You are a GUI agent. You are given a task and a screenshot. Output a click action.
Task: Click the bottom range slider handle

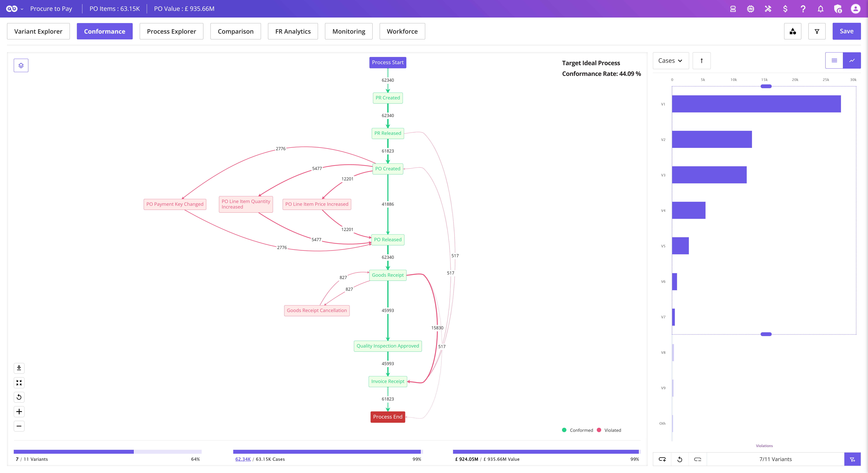click(x=766, y=334)
